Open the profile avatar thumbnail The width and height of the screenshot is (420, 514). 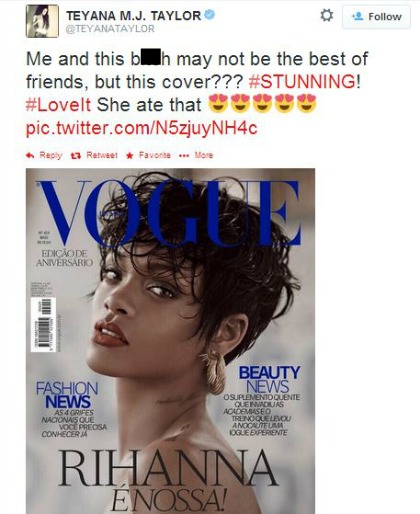click(42, 21)
